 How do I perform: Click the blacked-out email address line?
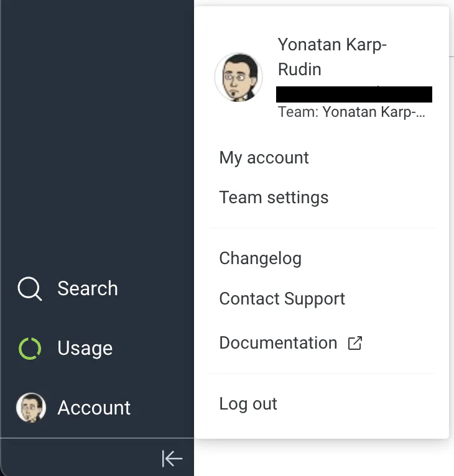click(354, 94)
